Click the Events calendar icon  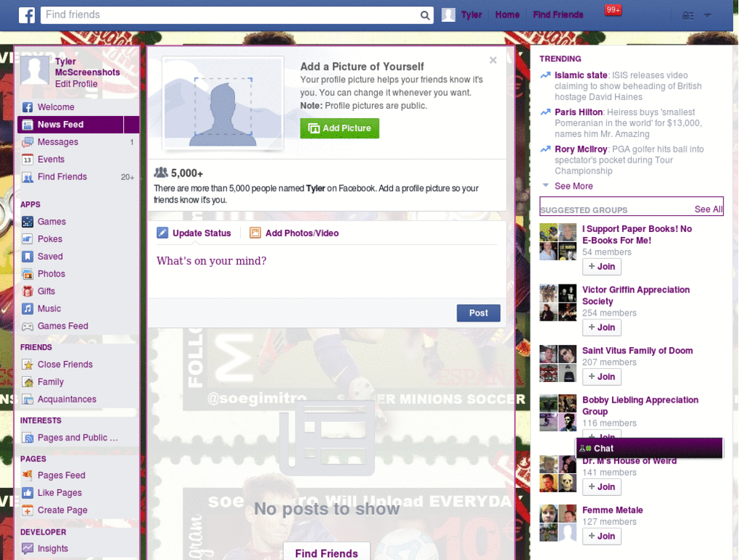pos(28,160)
